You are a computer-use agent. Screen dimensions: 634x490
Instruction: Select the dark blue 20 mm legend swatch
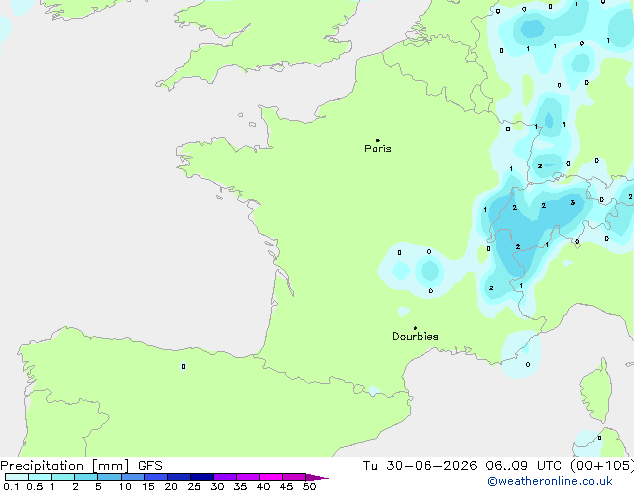coord(179,477)
